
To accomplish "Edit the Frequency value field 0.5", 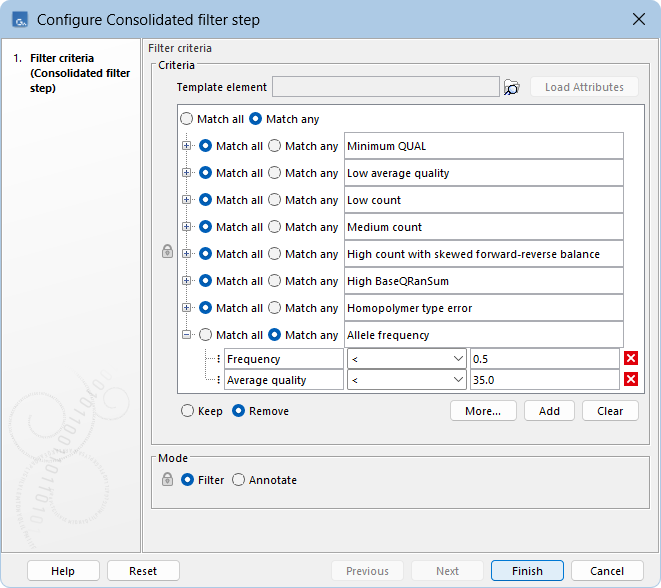I will click(x=545, y=359).
